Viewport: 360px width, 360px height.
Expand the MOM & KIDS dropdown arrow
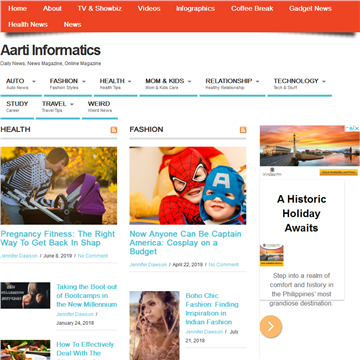[x=190, y=81]
